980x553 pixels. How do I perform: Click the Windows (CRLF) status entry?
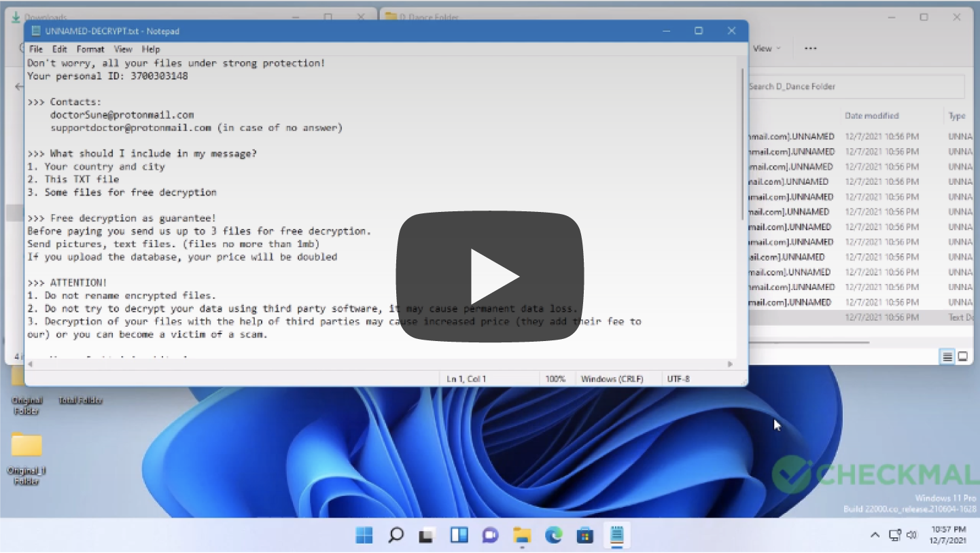612,379
